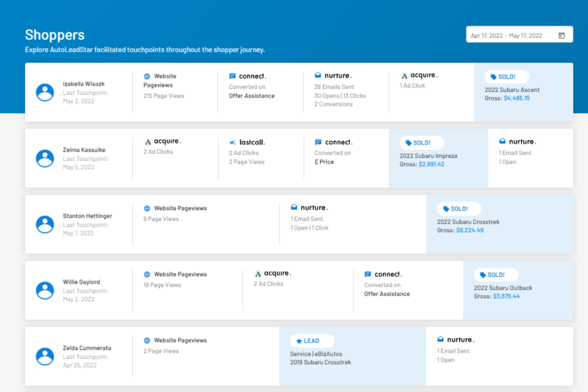This screenshot has width=588, height=392.
Task: Click 'E Price' conversion text
Action: [324, 162]
